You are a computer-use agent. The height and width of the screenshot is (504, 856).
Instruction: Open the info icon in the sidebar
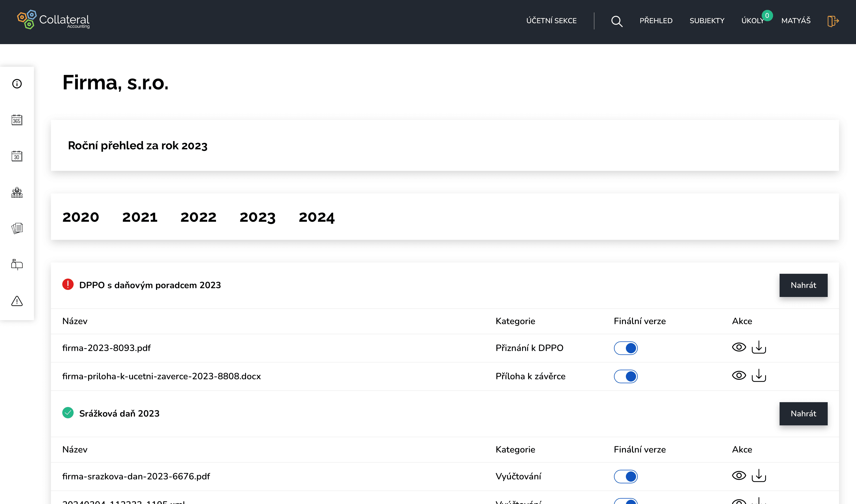[x=17, y=84]
